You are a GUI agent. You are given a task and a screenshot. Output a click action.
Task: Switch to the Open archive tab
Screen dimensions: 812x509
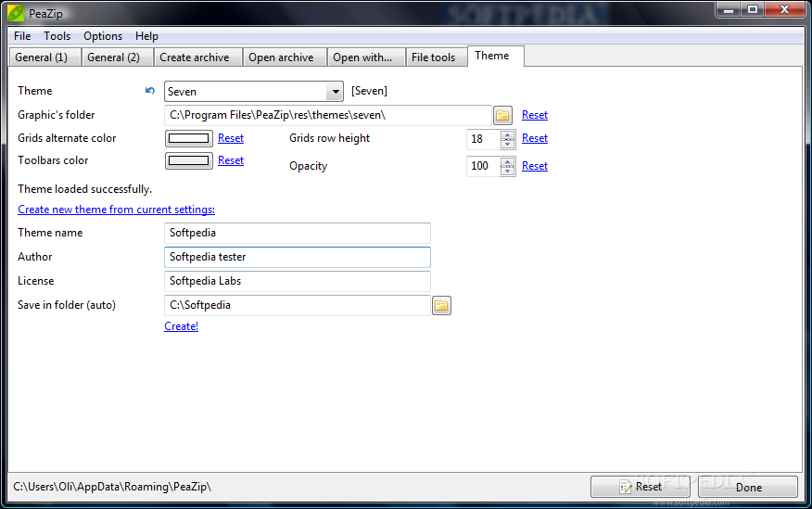[x=285, y=57]
